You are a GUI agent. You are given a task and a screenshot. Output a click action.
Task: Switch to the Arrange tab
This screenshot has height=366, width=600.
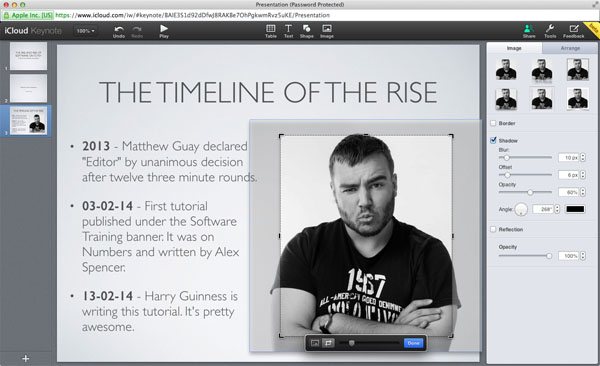coord(570,48)
